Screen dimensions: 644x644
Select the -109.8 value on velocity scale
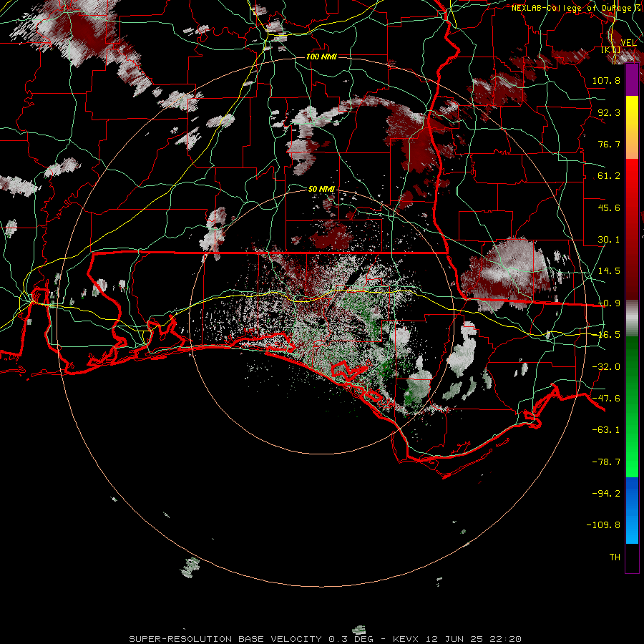coord(604,525)
